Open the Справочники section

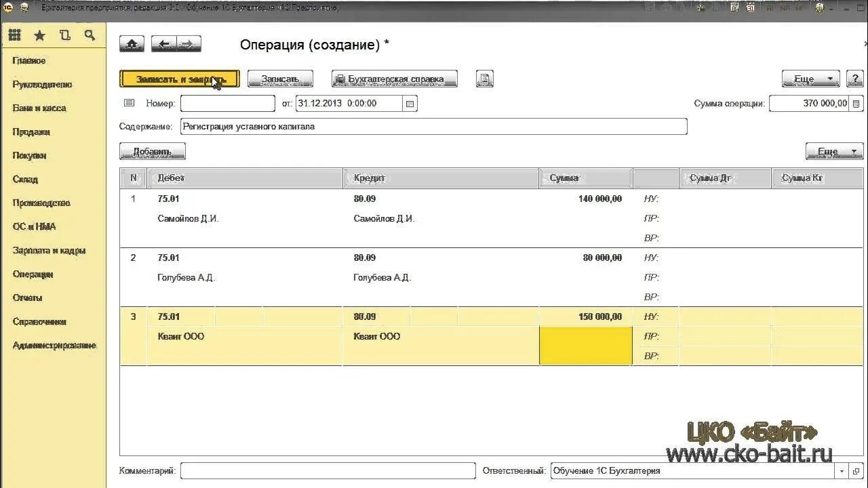pos(39,321)
